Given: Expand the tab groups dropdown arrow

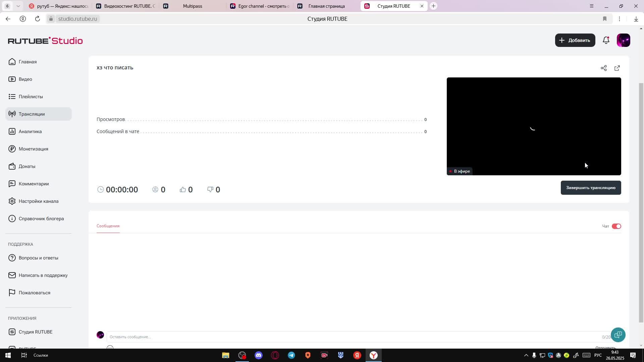Looking at the screenshot, I should click(x=18, y=6).
